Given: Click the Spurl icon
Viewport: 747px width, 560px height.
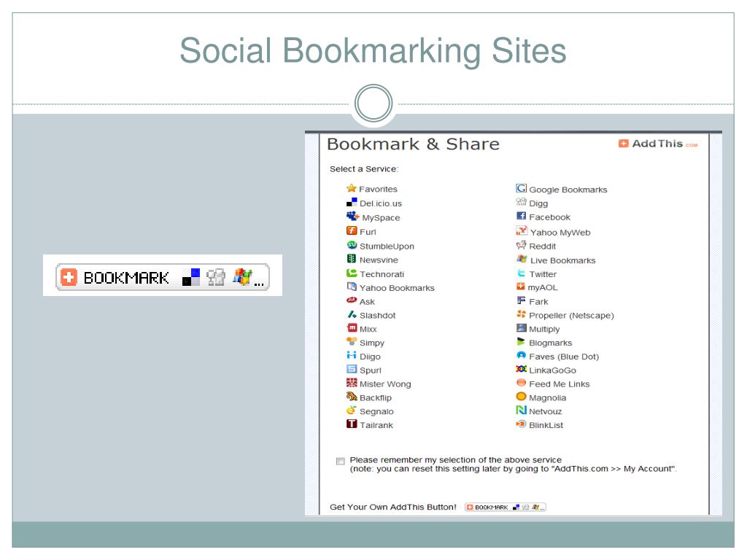Looking at the screenshot, I should click(x=352, y=369).
